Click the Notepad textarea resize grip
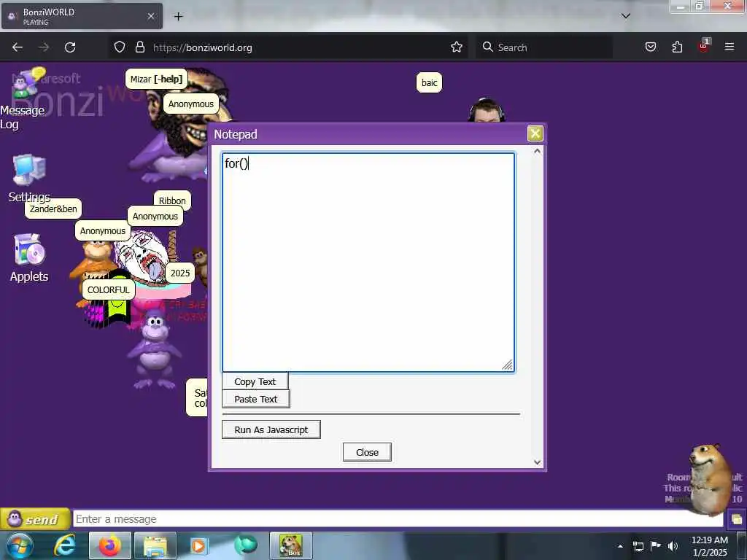747x560 pixels. tap(508, 365)
